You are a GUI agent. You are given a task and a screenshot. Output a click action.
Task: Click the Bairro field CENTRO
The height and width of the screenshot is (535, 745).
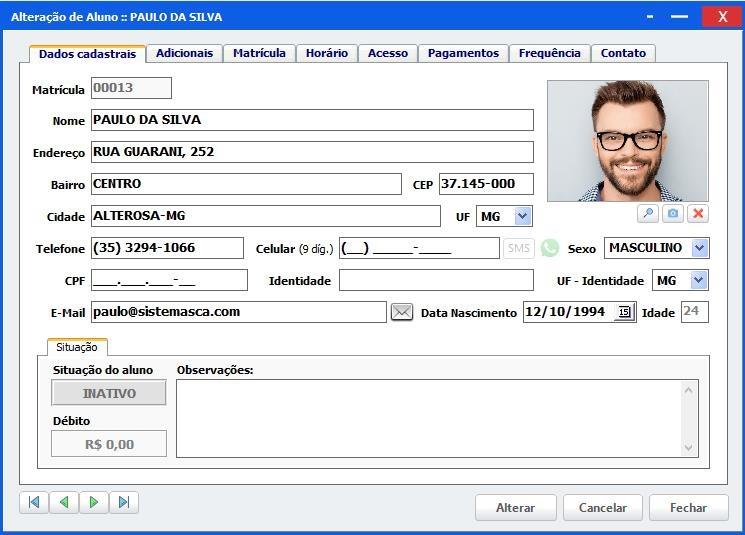(246, 184)
